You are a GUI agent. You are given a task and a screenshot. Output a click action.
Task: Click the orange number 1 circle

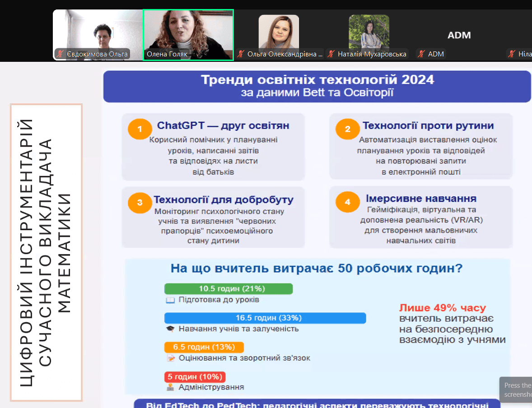[140, 129]
